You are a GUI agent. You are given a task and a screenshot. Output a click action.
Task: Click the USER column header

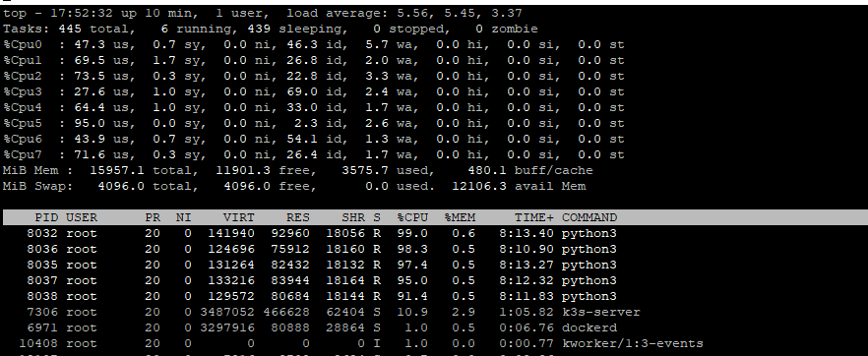point(82,217)
